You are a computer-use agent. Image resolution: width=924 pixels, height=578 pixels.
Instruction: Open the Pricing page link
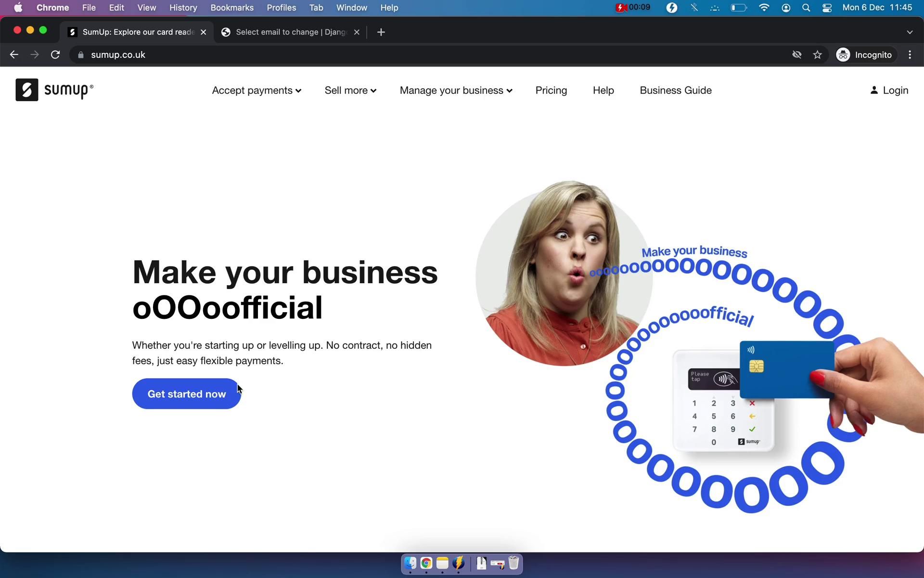551,91
